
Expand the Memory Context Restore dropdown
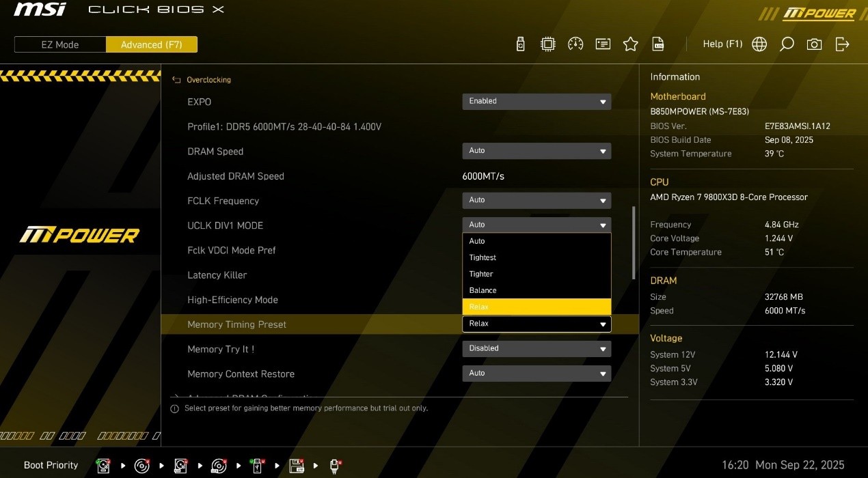[x=537, y=374]
